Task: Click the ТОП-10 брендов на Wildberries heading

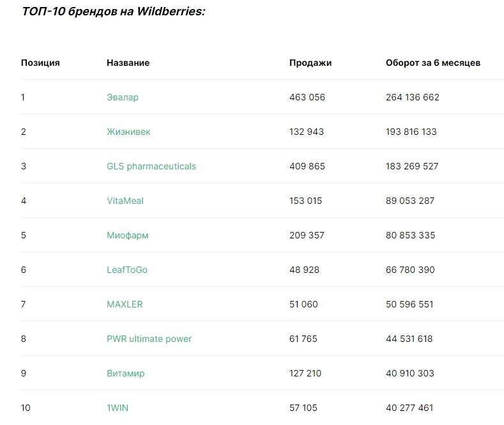Action: [114, 12]
